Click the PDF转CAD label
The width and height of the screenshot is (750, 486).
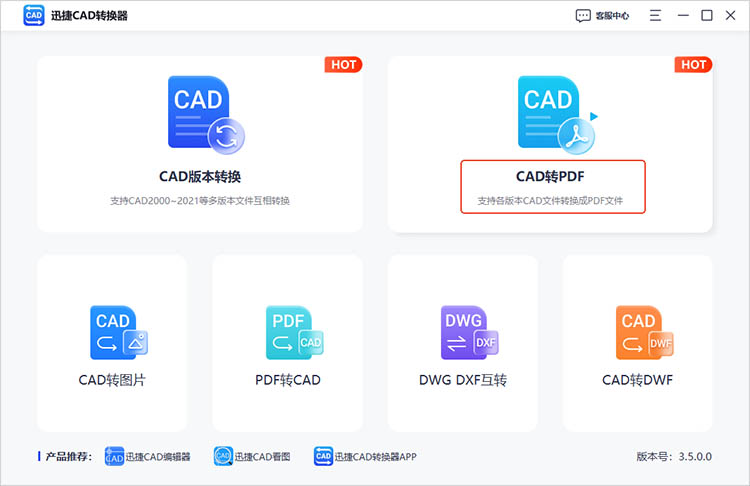tap(288, 380)
